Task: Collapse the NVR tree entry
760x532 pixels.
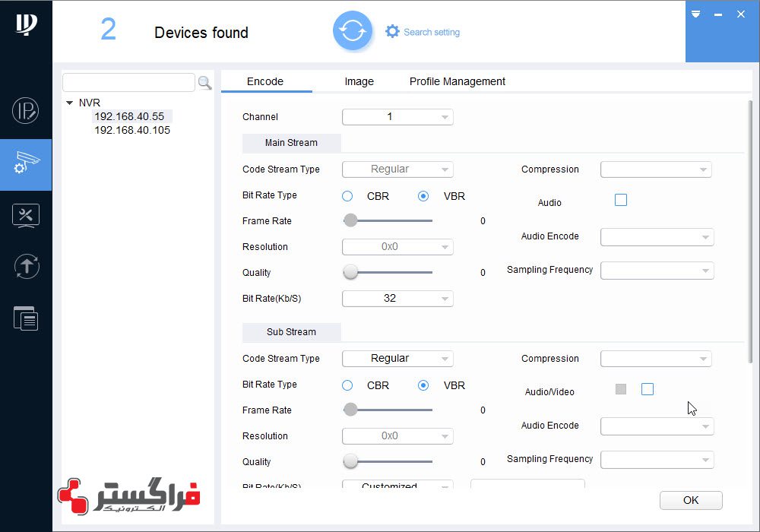Action: coord(70,103)
